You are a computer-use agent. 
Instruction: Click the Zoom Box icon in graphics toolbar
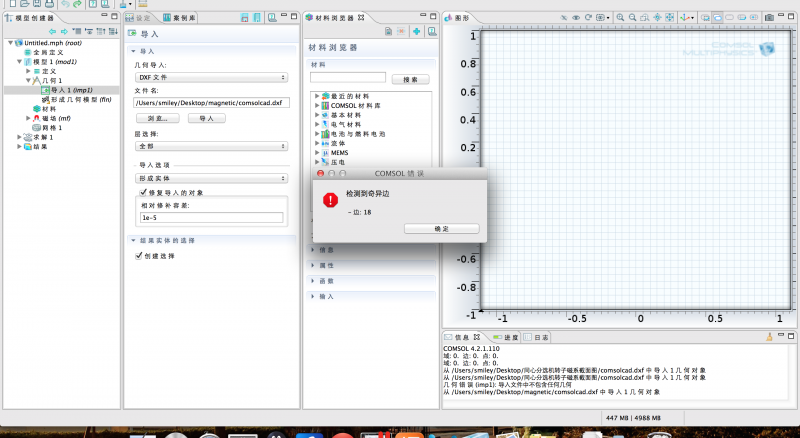[x=644, y=17]
